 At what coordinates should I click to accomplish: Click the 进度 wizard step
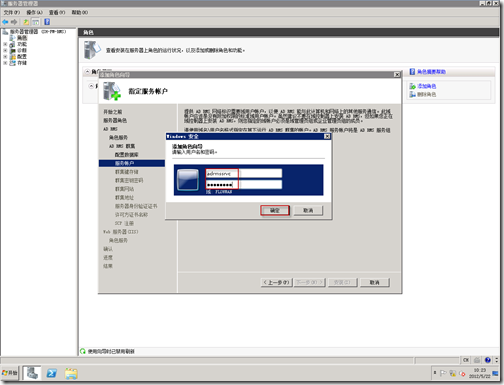tap(108, 257)
